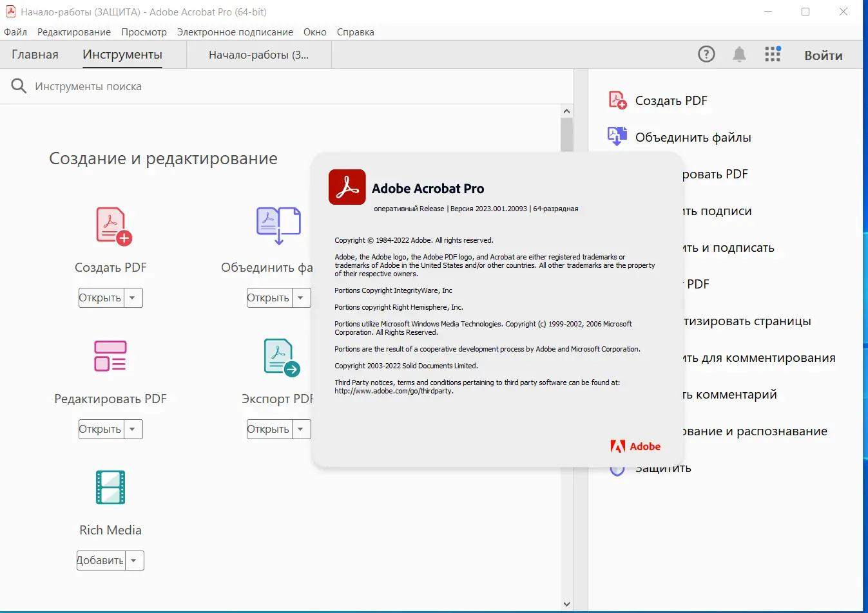Open the Справка menu
Screen dimensions: 868x613
354,32
